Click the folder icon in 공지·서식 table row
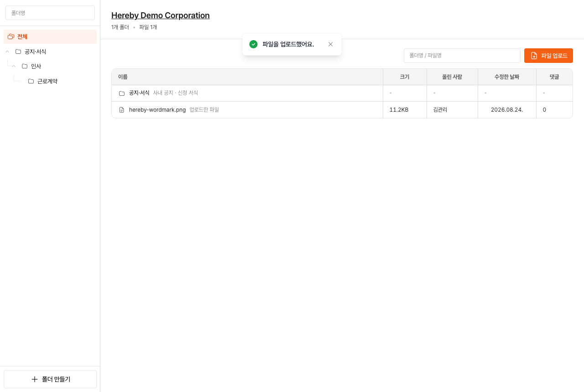 122,93
